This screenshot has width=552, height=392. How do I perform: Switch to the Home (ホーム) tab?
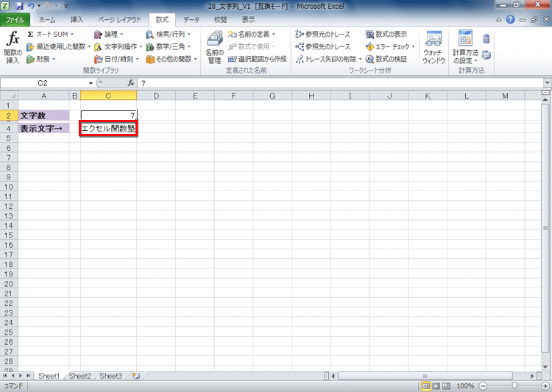click(x=47, y=20)
